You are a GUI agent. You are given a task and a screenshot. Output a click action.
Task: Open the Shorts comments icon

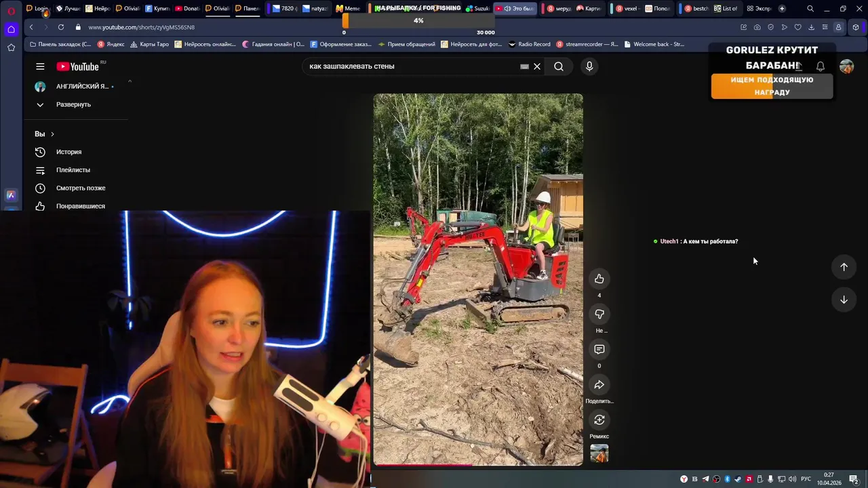[599, 349]
